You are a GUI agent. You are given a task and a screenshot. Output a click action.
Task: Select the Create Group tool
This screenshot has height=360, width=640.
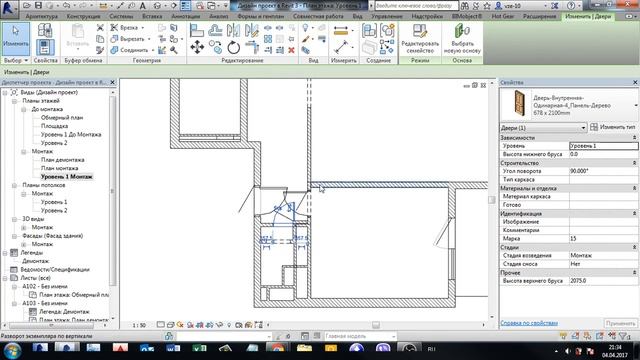[x=387, y=31]
